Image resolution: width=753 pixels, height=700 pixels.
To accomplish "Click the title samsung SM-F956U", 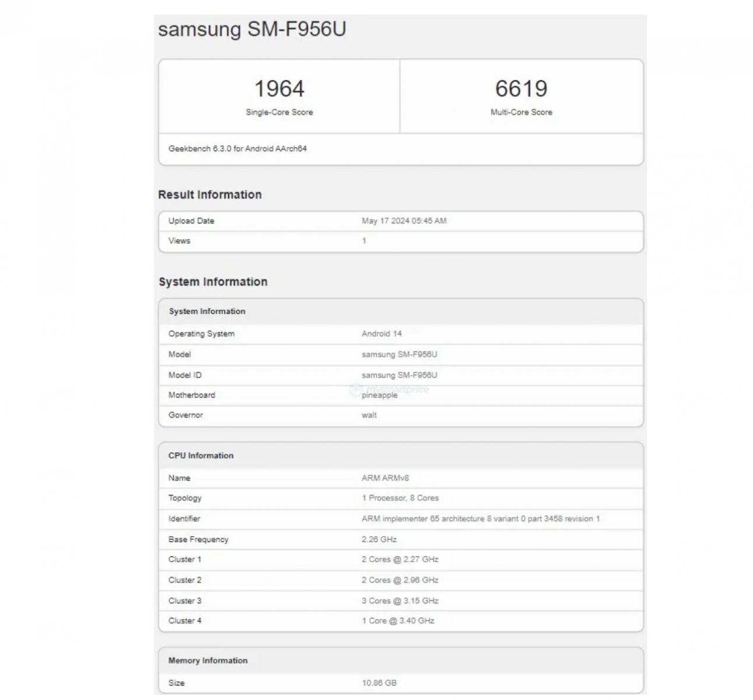I will coord(252,29).
